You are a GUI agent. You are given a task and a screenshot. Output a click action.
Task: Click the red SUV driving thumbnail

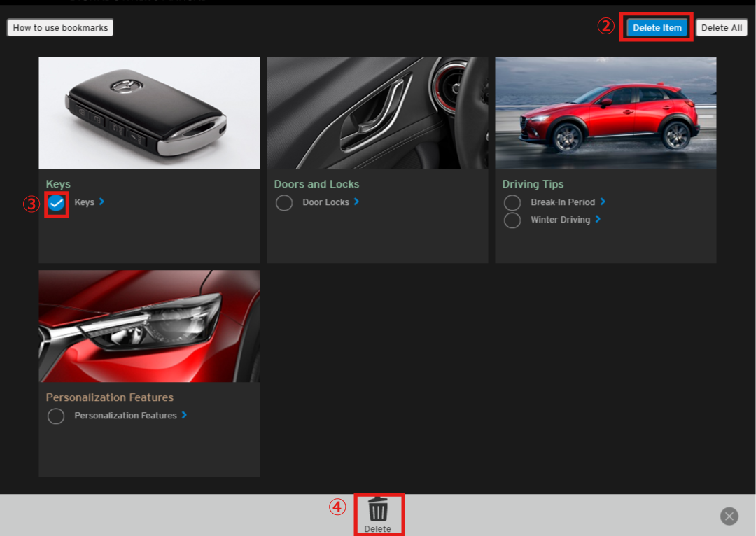[605, 113]
